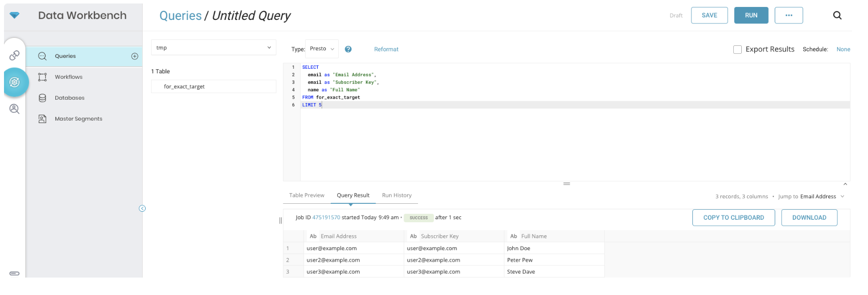The height and width of the screenshot is (295, 868).
Task: Click the editor resize handle bar
Action: coord(567,184)
